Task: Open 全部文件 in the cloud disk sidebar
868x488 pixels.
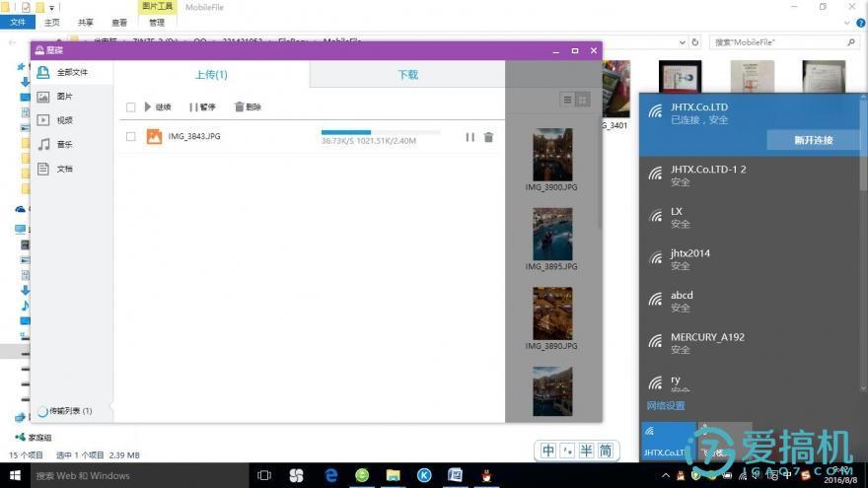Action: (x=72, y=73)
